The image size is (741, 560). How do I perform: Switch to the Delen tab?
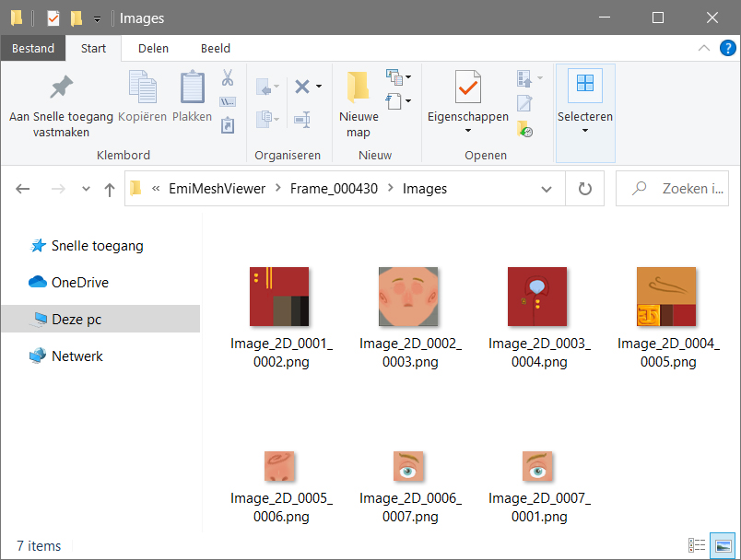pyautogui.click(x=153, y=48)
